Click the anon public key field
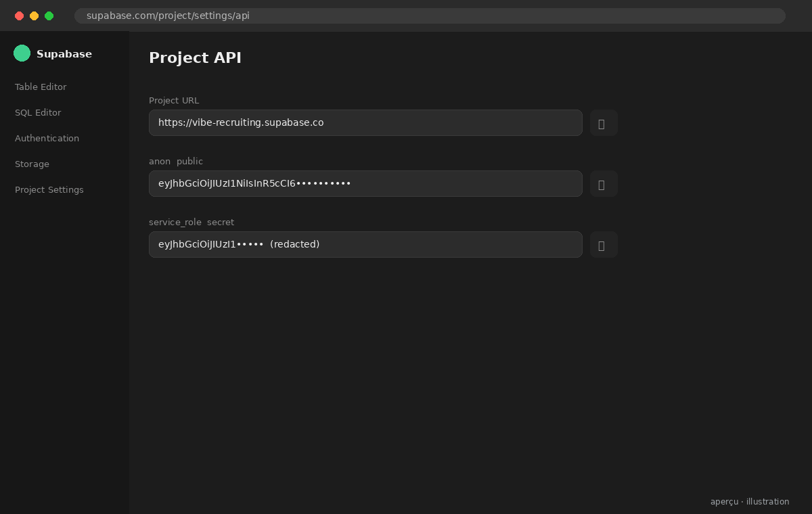Image resolution: width=812 pixels, height=514 pixels. (365, 184)
